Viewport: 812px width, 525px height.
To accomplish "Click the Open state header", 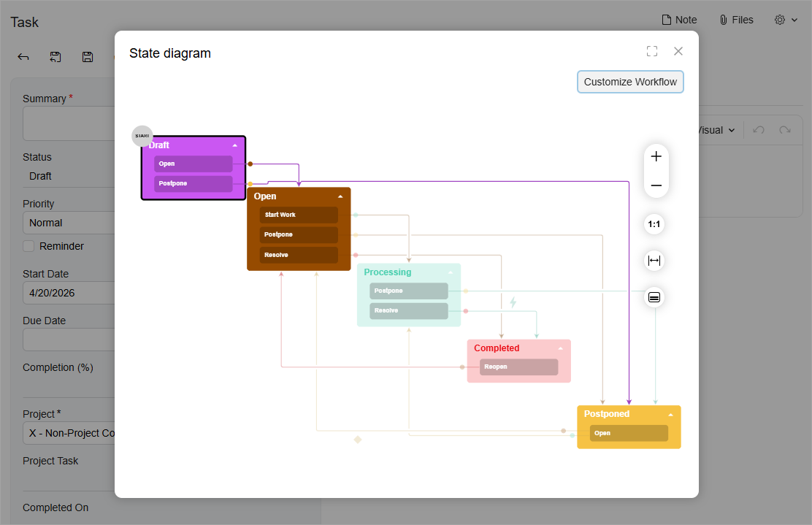I will coord(299,196).
